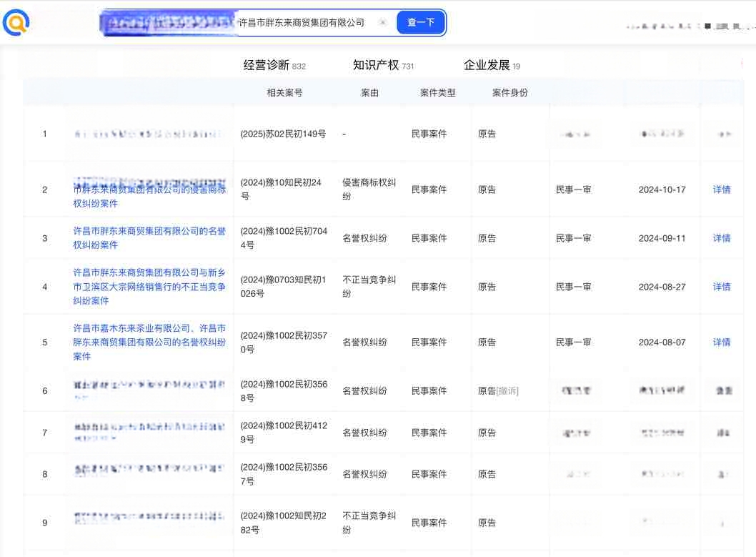Open 详情 for the 2024-09-11 case

pos(721,238)
